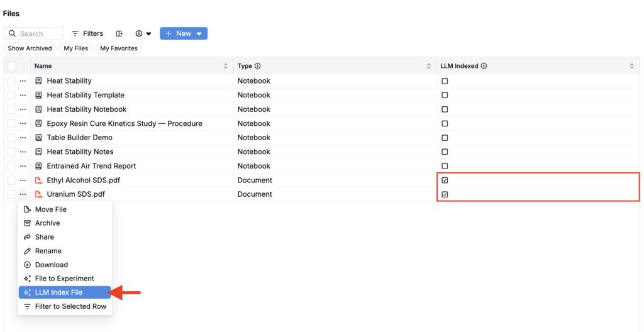Open the column layout icon next to Filters
The image size is (644, 332).
pyautogui.click(x=119, y=33)
